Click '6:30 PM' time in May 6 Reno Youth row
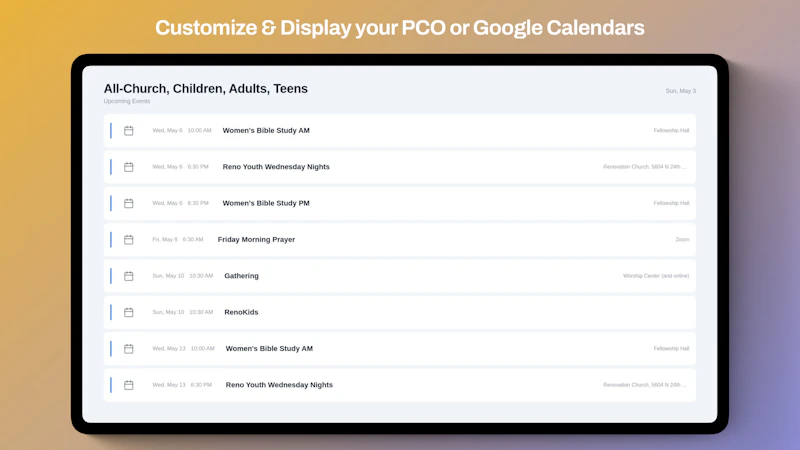This screenshot has width=800, height=450. pyautogui.click(x=198, y=167)
